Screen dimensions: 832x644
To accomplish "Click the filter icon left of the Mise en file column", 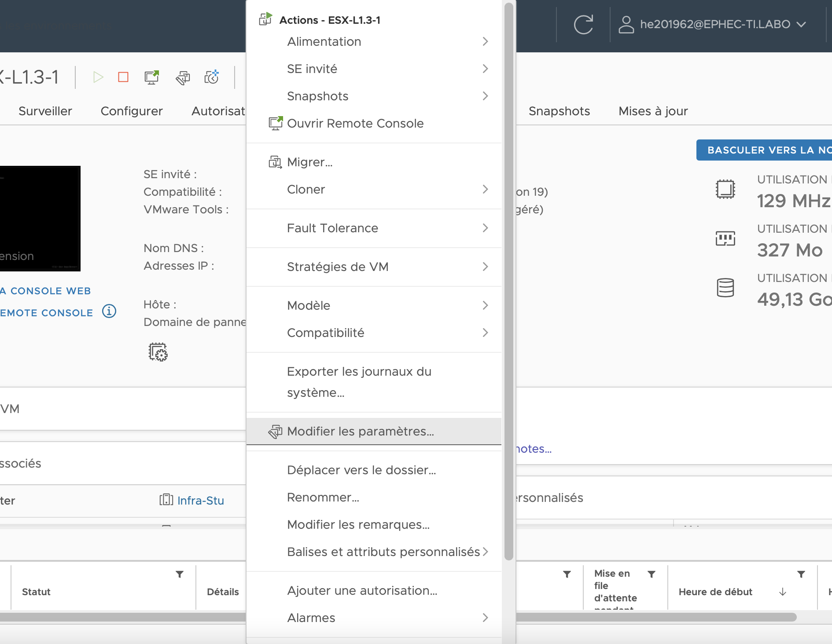I will 567,574.
